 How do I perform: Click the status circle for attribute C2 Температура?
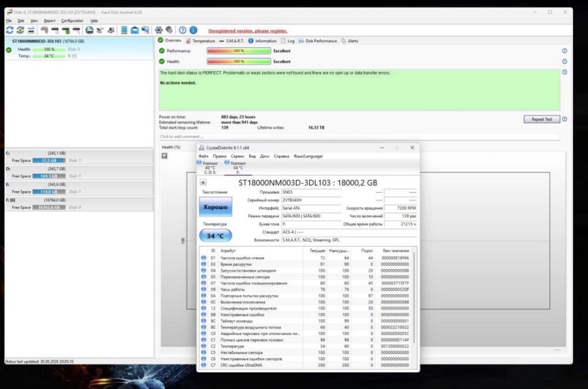203,346
